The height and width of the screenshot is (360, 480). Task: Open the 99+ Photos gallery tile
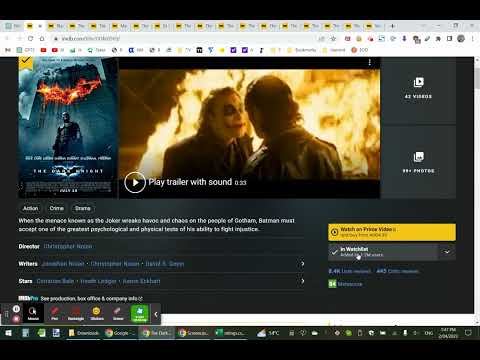click(418, 163)
